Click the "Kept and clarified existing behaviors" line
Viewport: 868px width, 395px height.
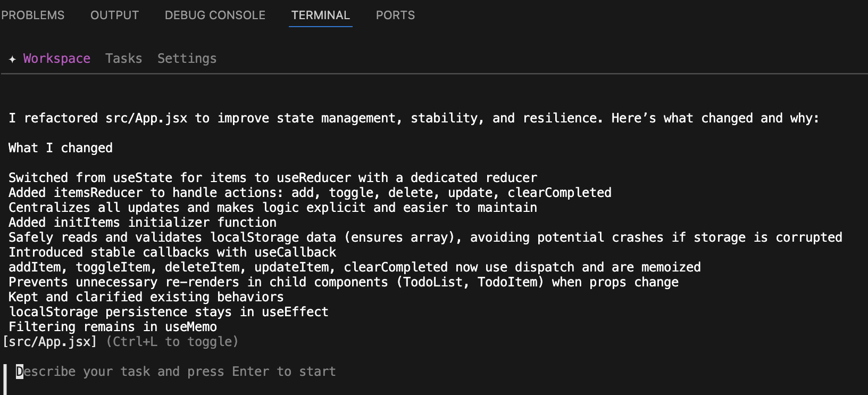[x=146, y=297]
